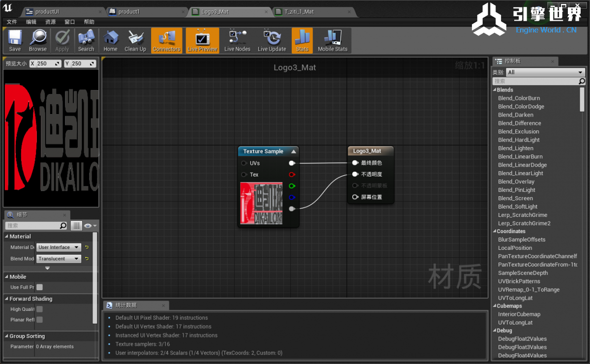Collapse the Texture Sample node arrow
The height and width of the screenshot is (364, 590).
293,151
